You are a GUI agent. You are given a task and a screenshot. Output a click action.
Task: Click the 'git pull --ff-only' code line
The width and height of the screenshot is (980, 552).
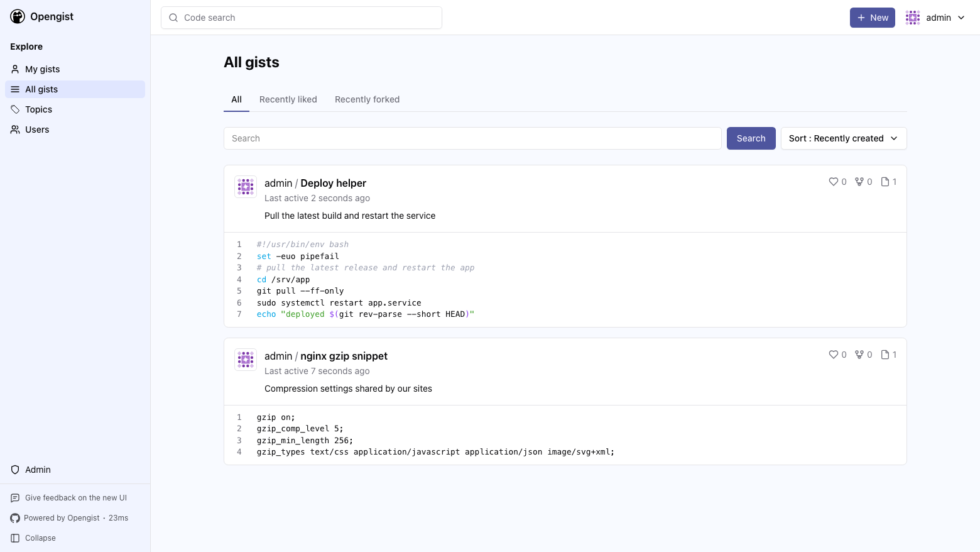[300, 291]
